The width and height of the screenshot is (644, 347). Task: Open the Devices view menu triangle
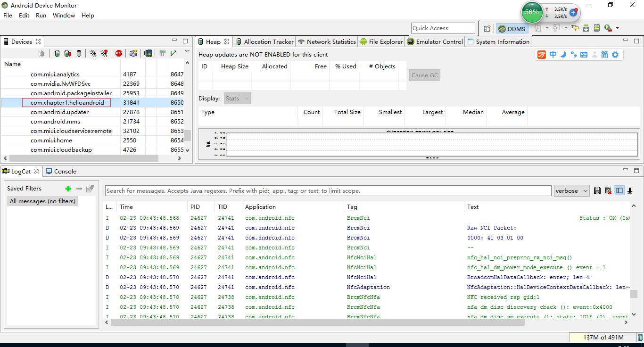(x=187, y=51)
